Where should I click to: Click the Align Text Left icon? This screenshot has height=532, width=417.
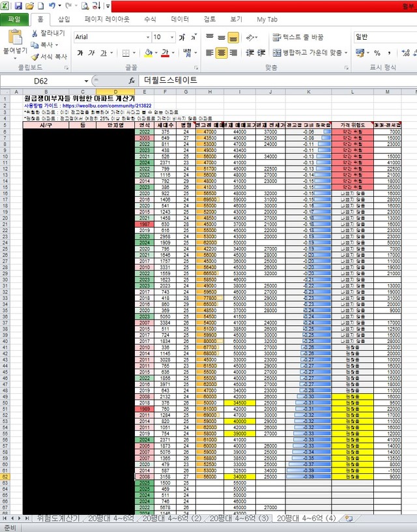(210, 53)
